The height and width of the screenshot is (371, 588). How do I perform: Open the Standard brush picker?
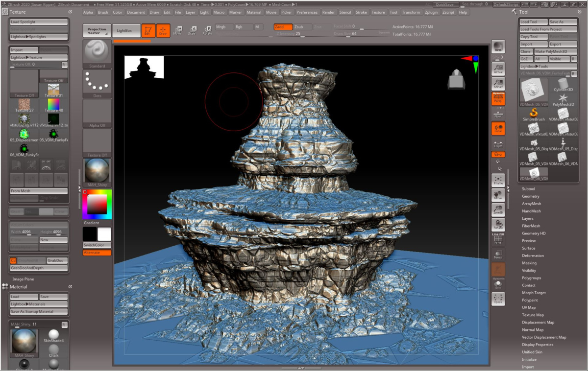97,54
